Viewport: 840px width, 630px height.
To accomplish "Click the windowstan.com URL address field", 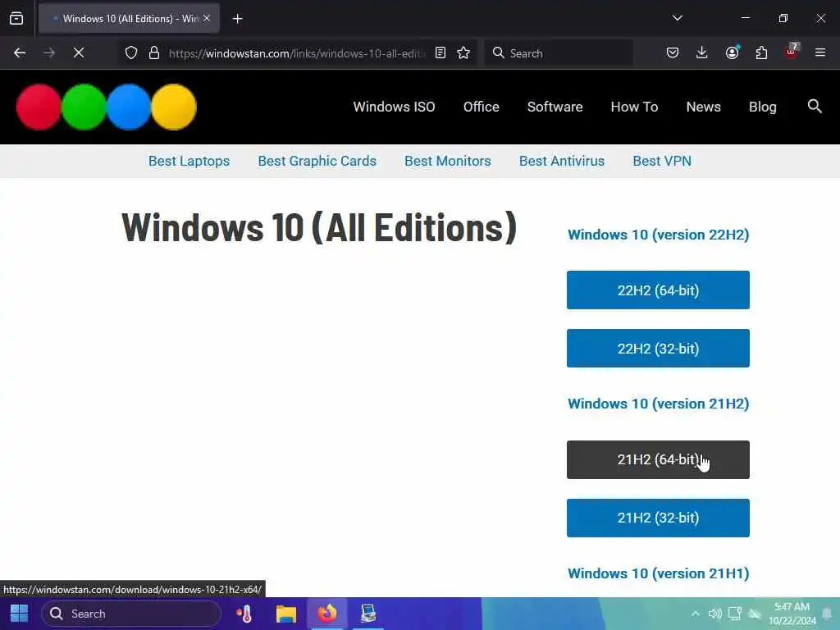I will [297, 53].
